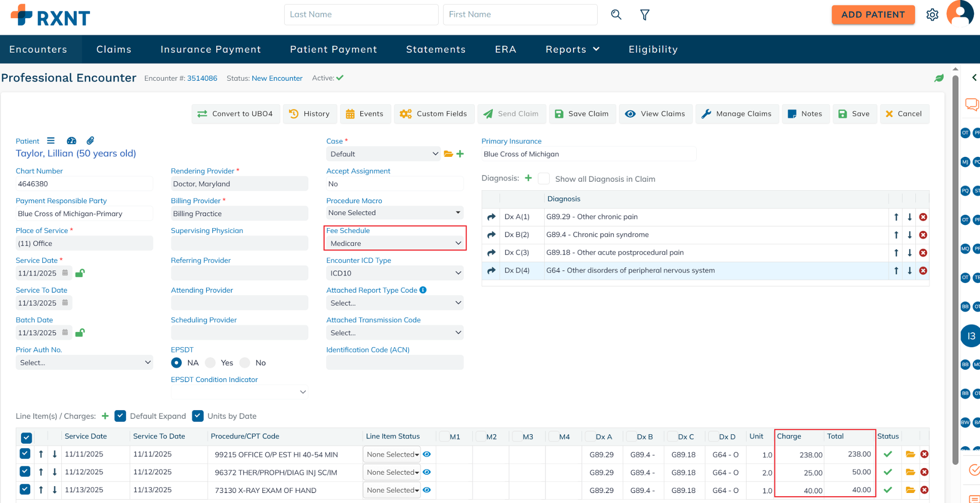Click the search magnifier icon
Image resolution: width=980 pixels, height=503 pixels.
tap(616, 15)
